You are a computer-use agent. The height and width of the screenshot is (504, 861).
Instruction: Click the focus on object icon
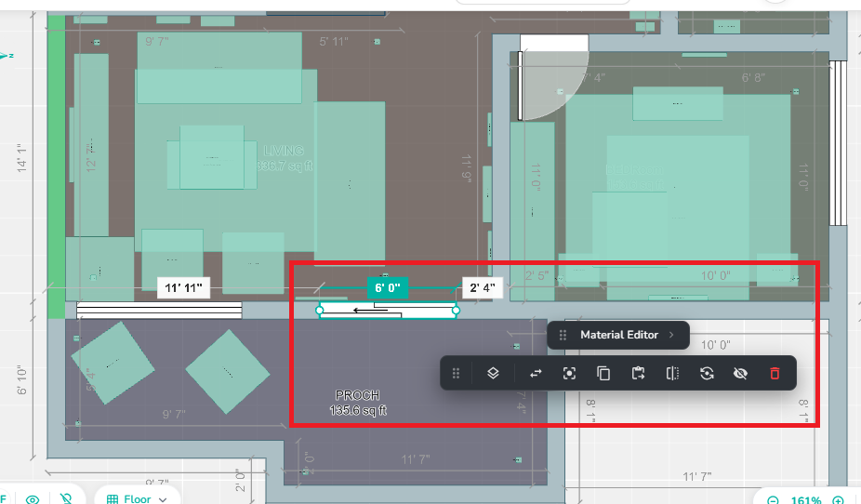[569, 373]
